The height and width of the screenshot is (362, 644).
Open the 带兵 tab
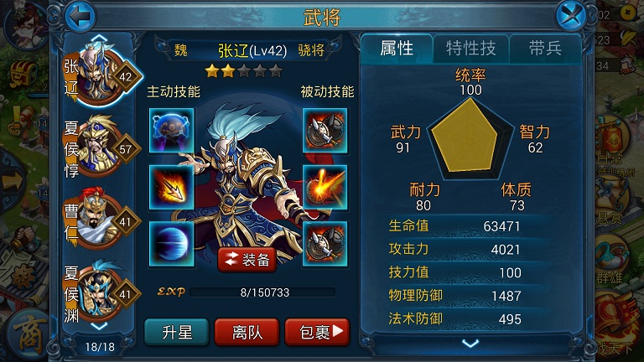(545, 49)
